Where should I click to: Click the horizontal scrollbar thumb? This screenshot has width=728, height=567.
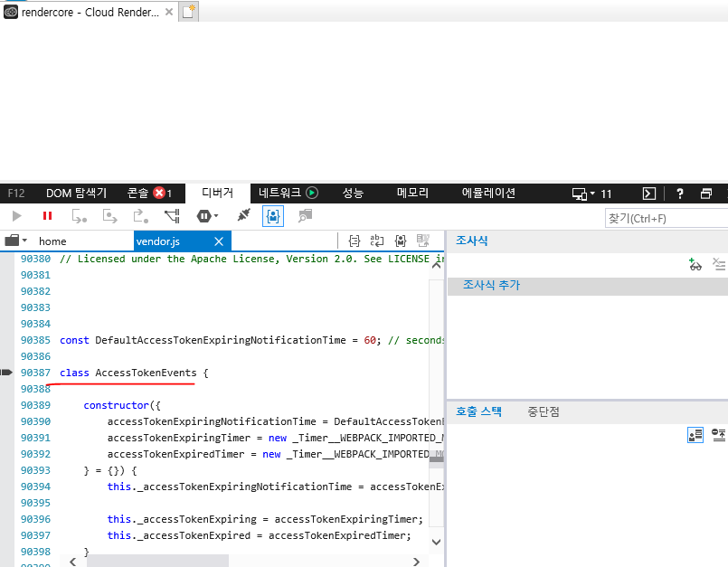tap(158, 561)
